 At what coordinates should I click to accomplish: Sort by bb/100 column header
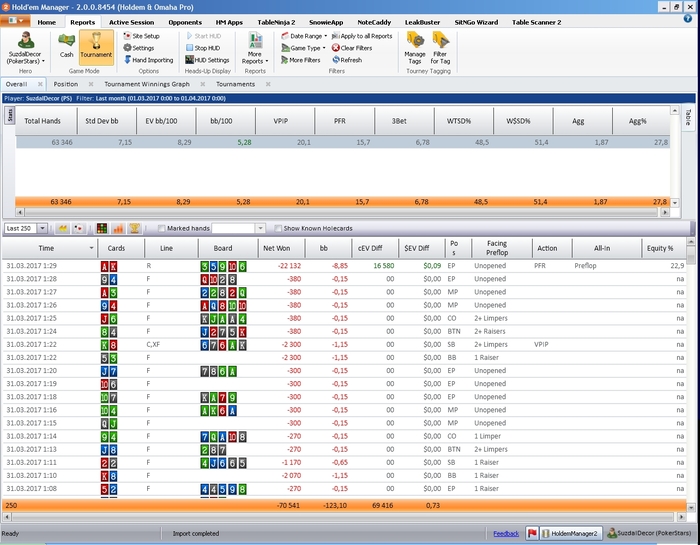pyautogui.click(x=225, y=121)
